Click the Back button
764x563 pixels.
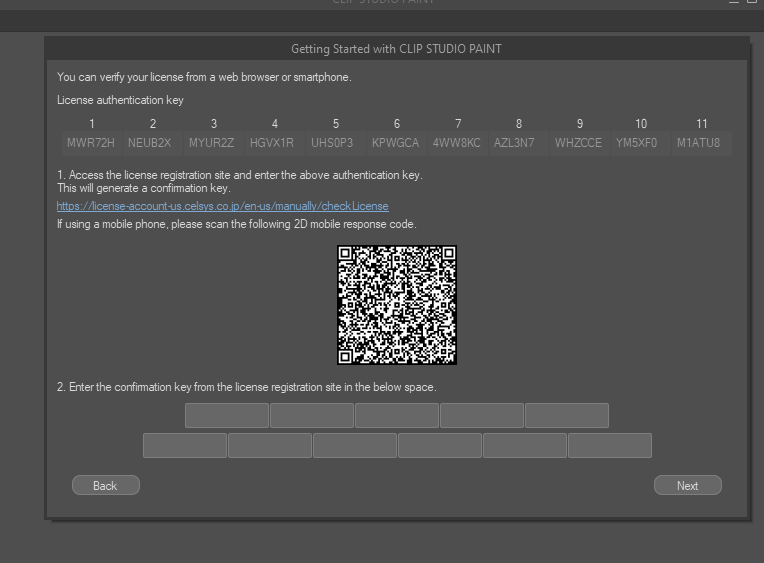(x=106, y=485)
